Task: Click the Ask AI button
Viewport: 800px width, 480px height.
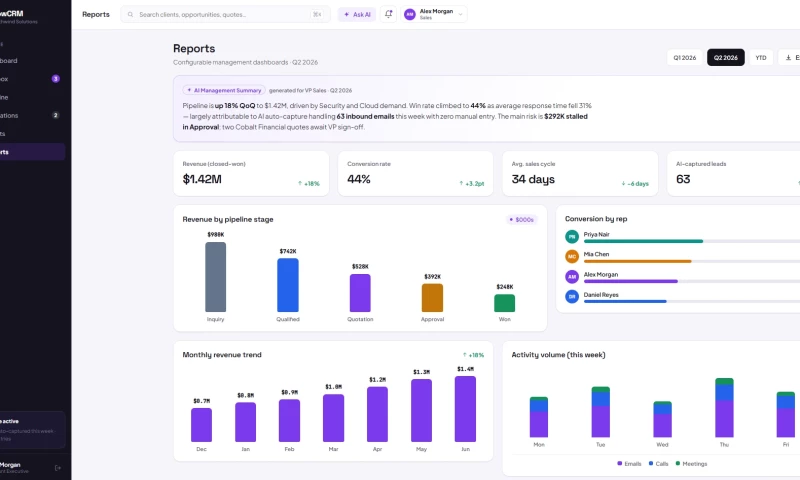Action: (x=357, y=14)
